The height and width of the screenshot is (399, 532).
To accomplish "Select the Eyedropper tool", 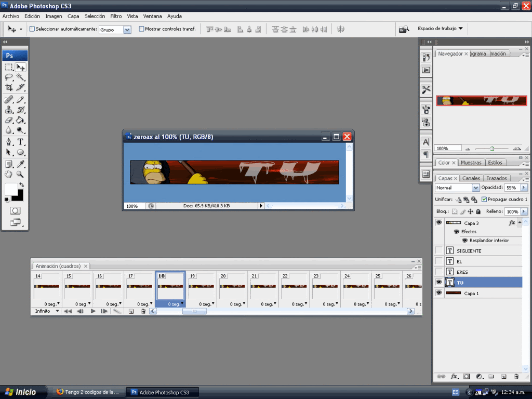I will point(21,164).
